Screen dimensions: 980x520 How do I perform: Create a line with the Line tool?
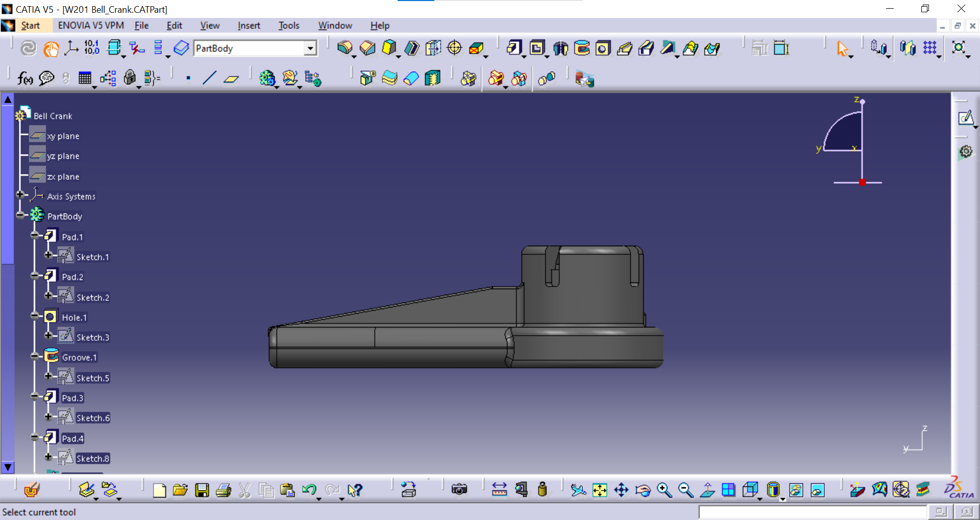point(209,78)
